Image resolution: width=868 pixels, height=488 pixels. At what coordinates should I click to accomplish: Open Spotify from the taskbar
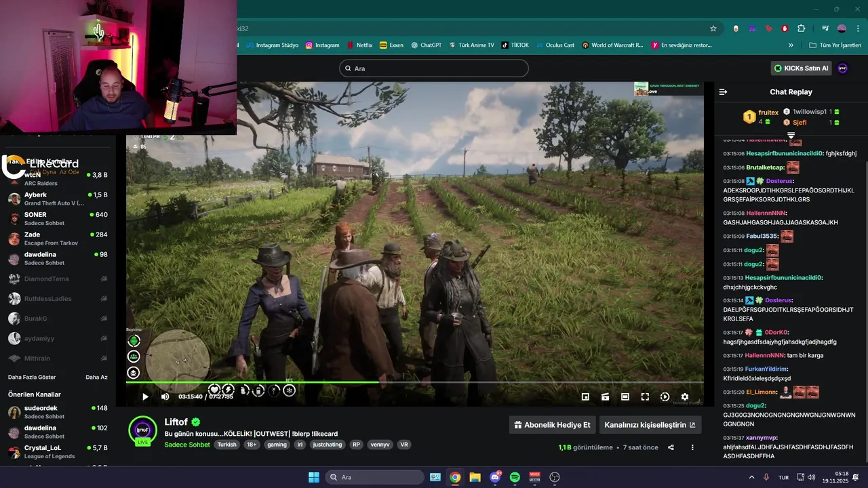pyautogui.click(x=515, y=477)
